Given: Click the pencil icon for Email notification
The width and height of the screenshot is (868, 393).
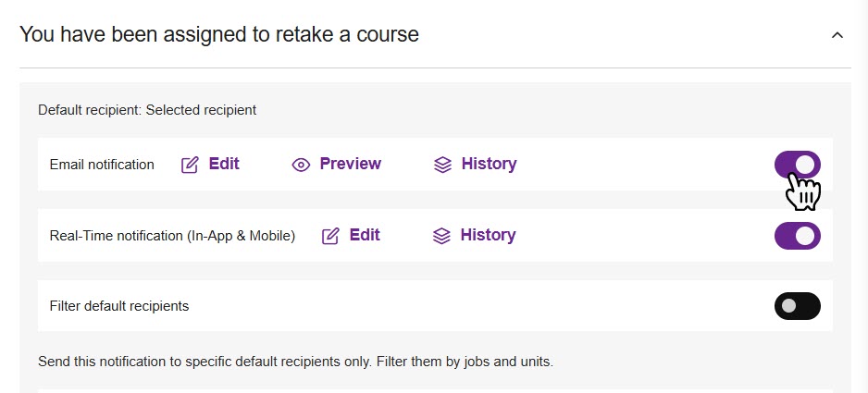Looking at the screenshot, I should (190, 165).
